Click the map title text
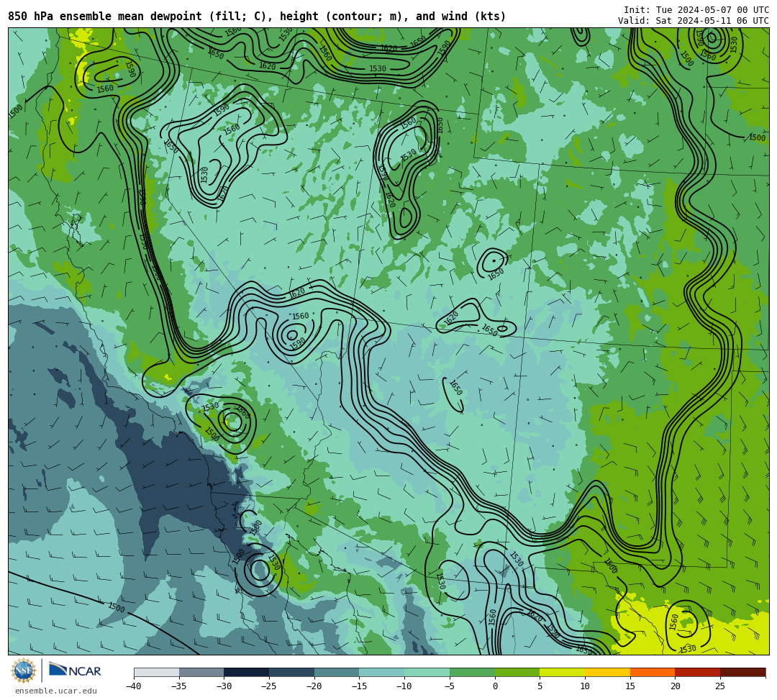Viewport: 777px width, 700px height. pos(257,17)
